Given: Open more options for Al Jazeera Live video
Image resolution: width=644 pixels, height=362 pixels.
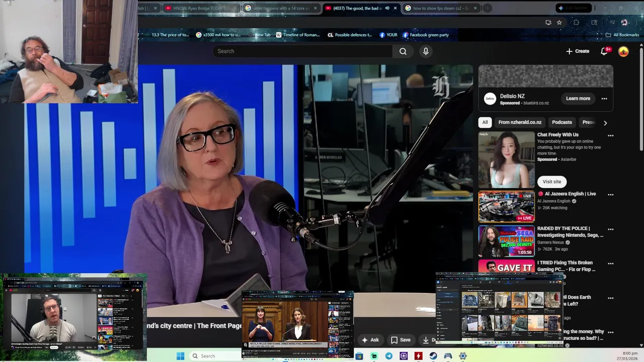Looking at the screenshot, I should click(x=610, y=195).
